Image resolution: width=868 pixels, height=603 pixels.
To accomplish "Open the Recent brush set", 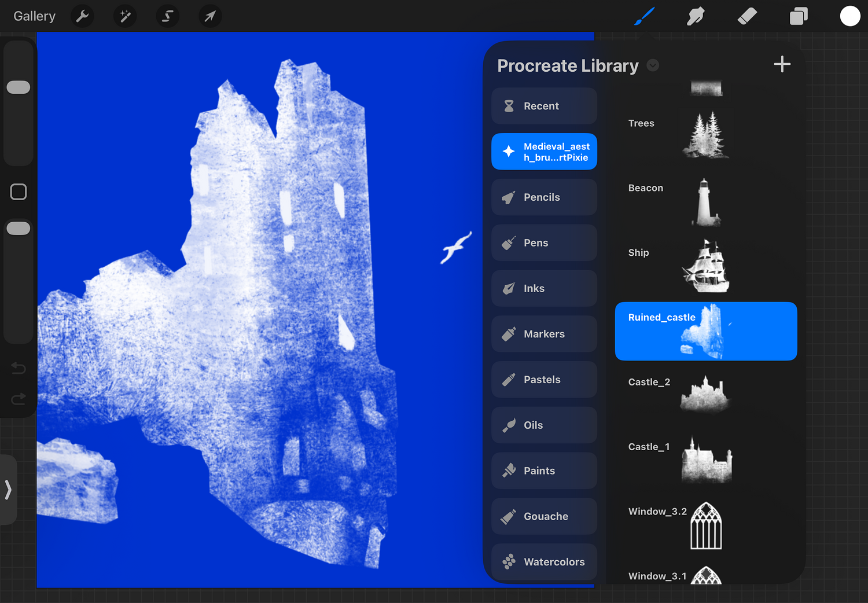I will (544, 106).
